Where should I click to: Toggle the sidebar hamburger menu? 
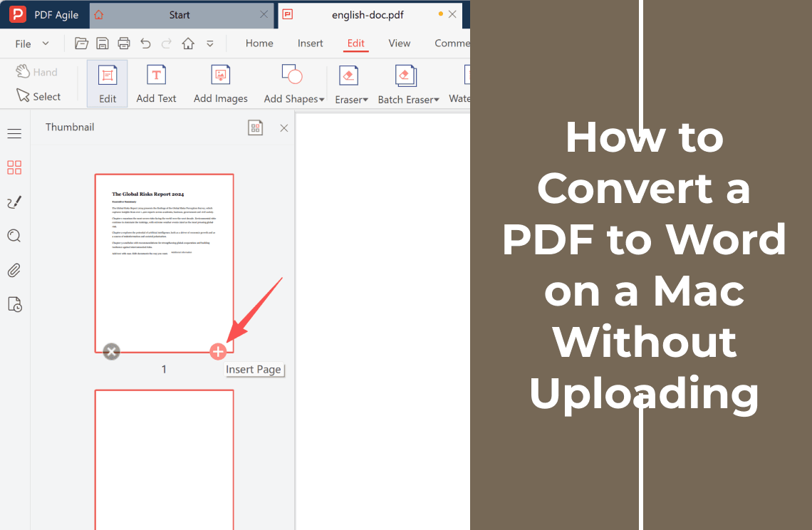(14, 134)
